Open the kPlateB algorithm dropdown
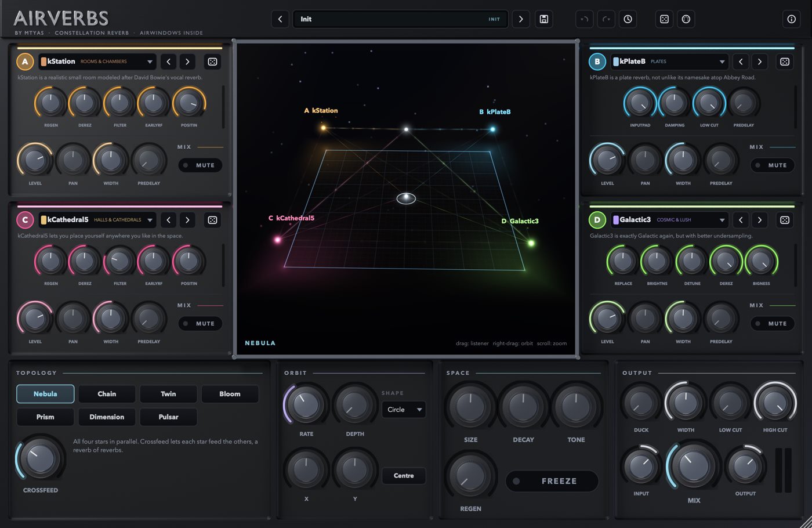 (x=669, y=62)
